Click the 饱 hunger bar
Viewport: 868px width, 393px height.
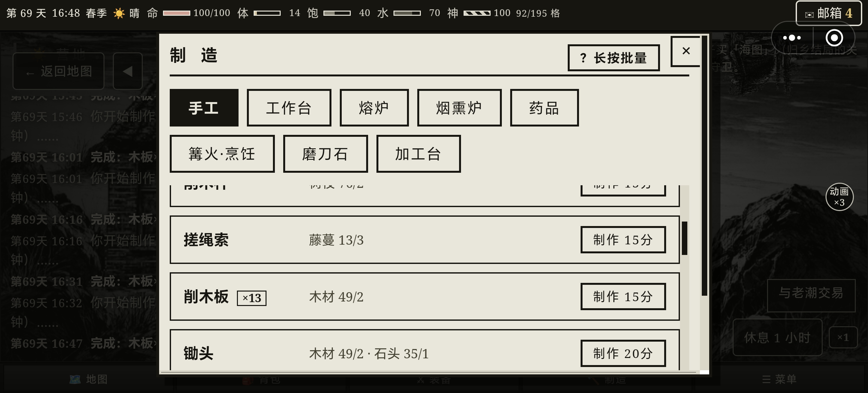tap(337, 13)
